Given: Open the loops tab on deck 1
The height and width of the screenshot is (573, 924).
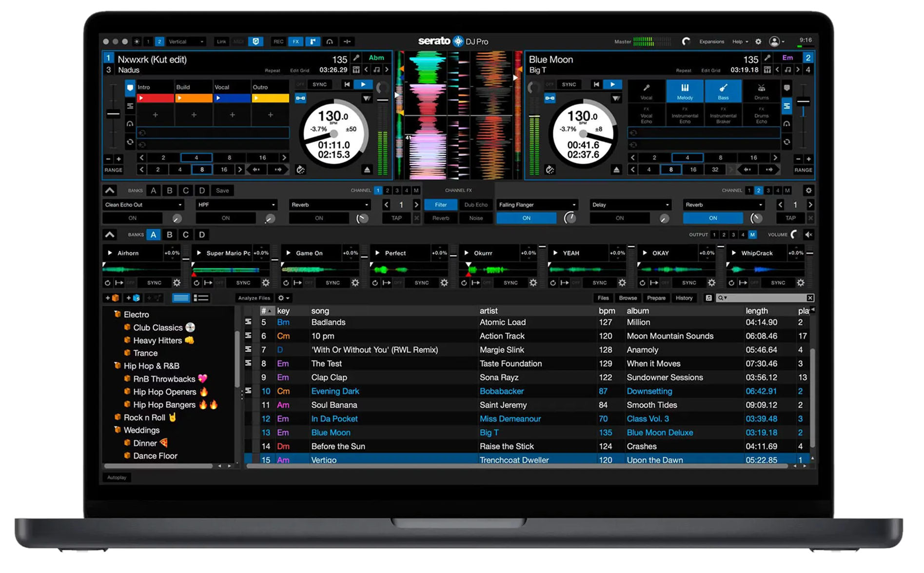Looking at the screenshot, I should pos(130,142).
